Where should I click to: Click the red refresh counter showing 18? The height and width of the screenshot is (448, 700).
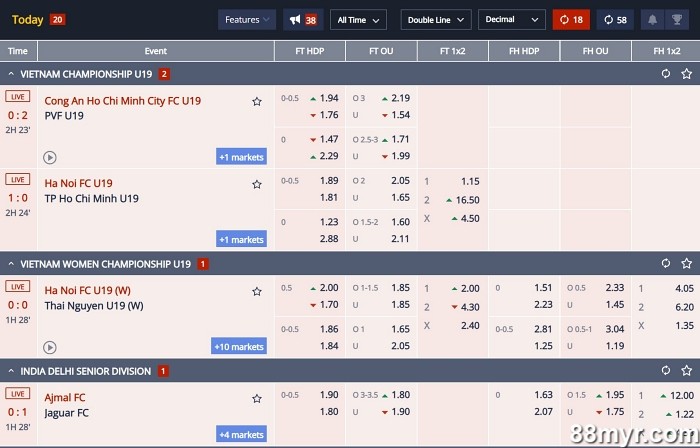coord(571,20)
